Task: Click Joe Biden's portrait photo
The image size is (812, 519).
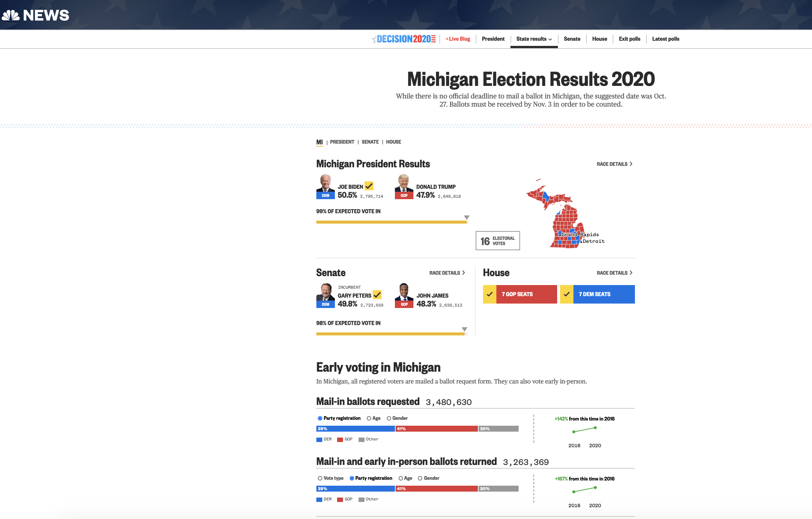Action: click(325, 183)
